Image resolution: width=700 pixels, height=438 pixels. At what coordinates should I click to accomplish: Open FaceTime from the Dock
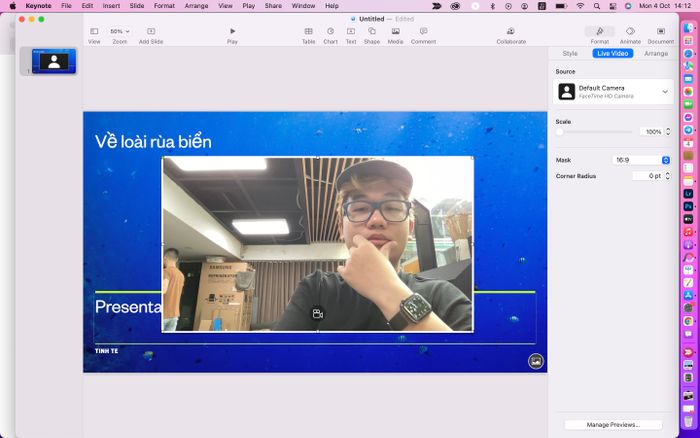[688, 104]
